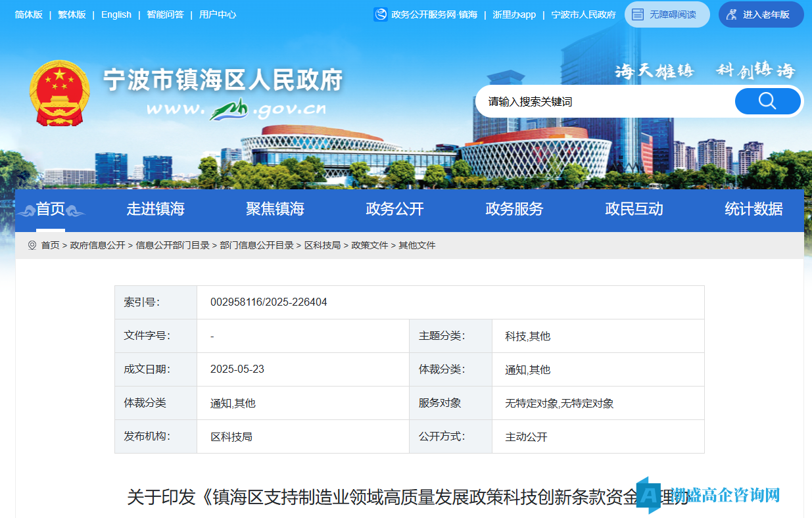The width and height of the screenshot is (812, 518).
Task: Open the 走进镇海 navigation menu
Action: (155, 209)
